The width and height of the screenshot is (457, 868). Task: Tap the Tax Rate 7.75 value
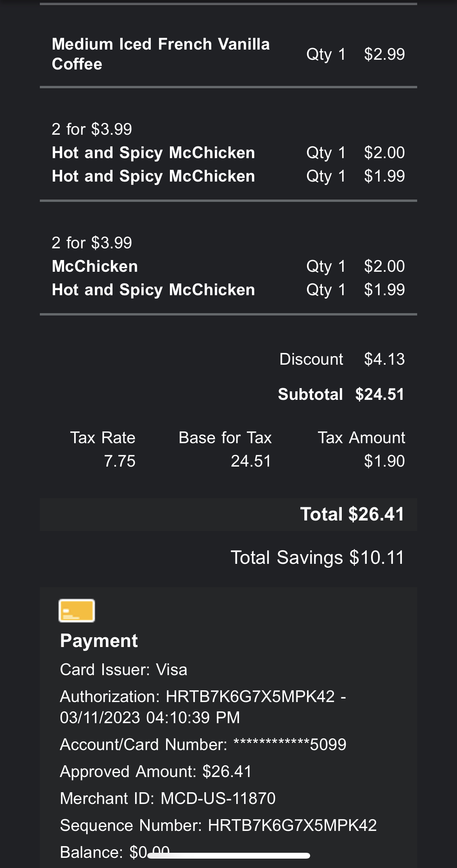pyautogui.click(x=120, y=461)
